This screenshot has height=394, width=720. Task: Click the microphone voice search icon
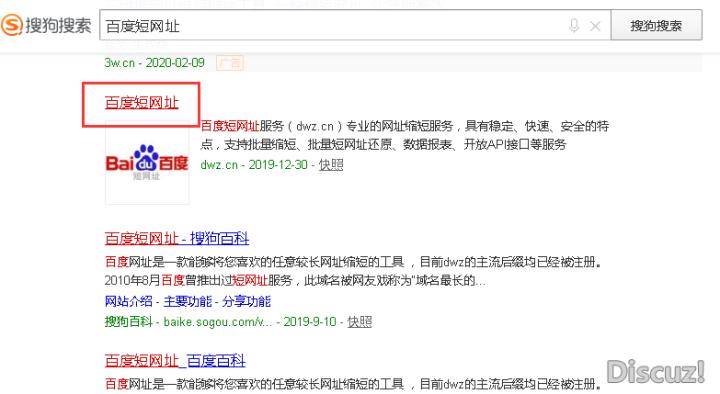(x=574, y=25)
